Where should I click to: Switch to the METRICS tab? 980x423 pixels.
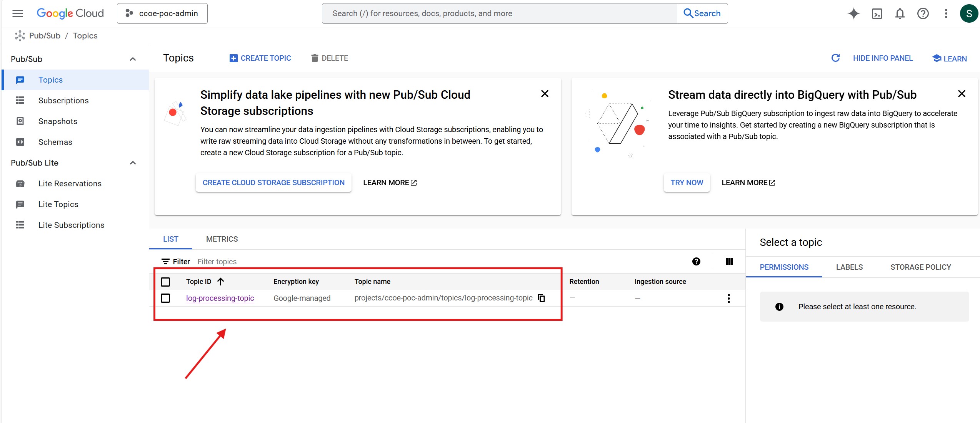pyautogui.click(x=222, y=239)
